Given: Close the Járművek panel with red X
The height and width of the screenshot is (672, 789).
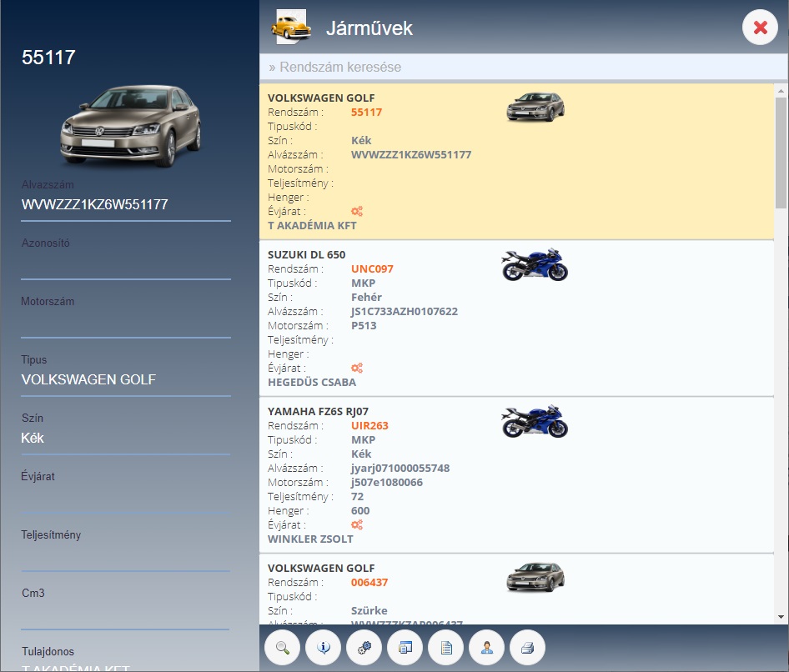Looking at the screenshot, I should click(x=760, y=28).
